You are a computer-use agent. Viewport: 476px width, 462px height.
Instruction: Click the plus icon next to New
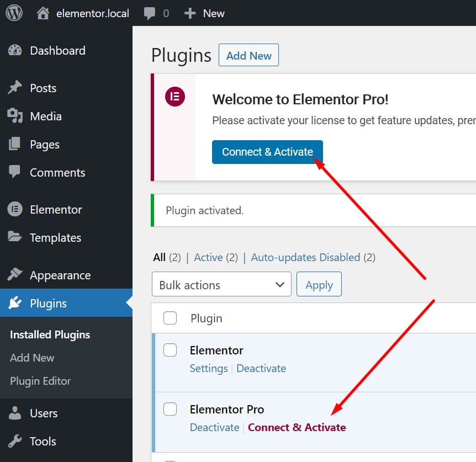tap(190, 13)
